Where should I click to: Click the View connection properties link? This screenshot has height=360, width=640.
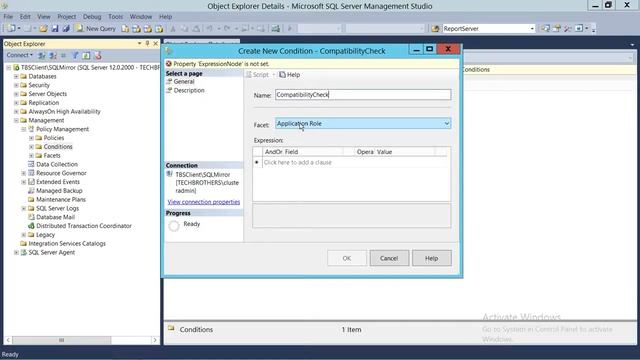point(204,202)
